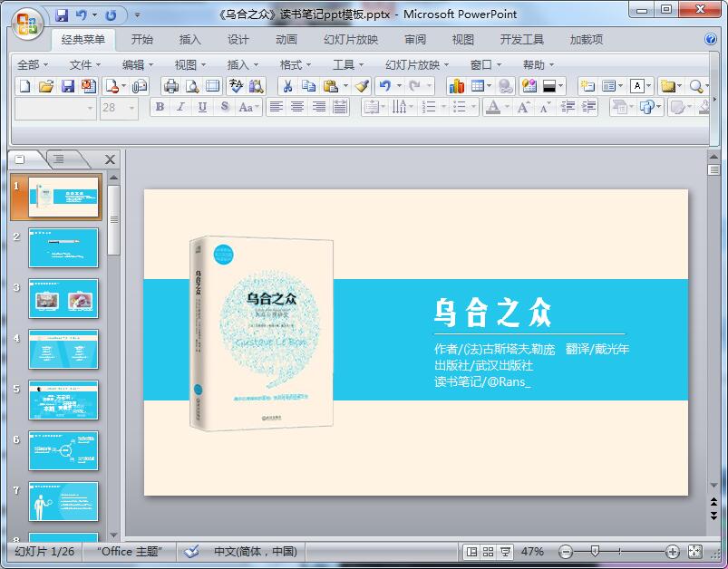Click the Undo icon in classic toolbar

coord(385,86)
